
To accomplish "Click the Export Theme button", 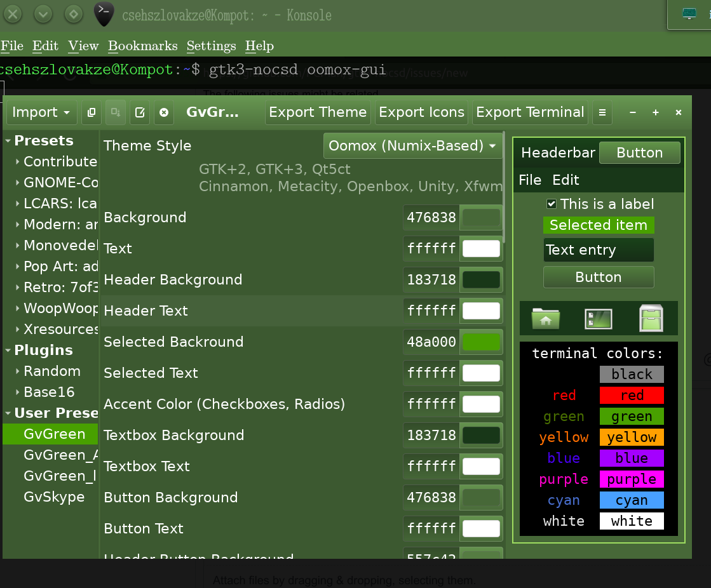I will [x=318, y=112].
